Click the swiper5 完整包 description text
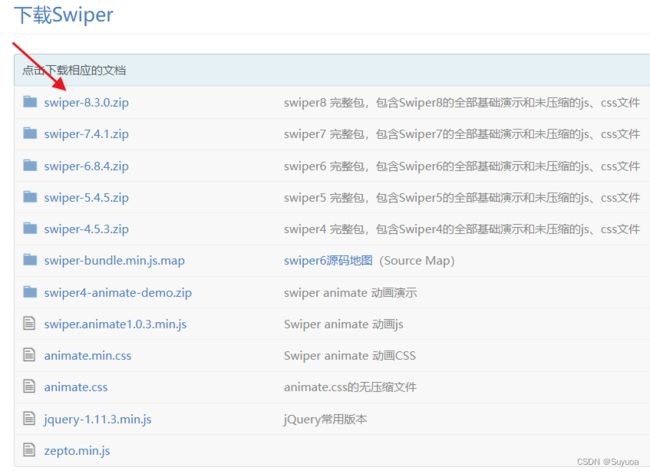 point(462,197)
